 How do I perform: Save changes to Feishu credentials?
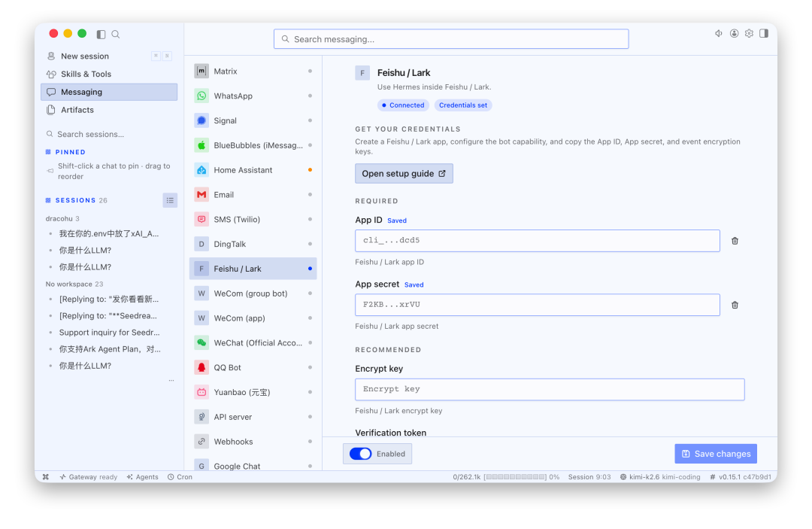click(x=716, y=454)
